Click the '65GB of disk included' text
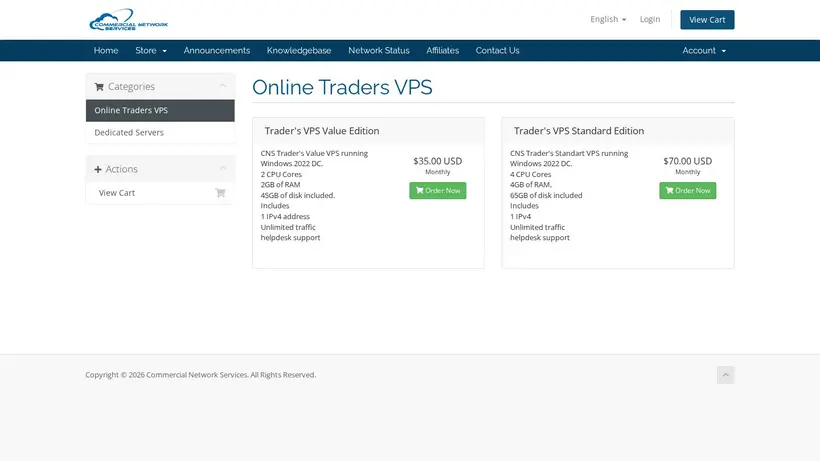The height and width of the screenshot is (461, 820). point(546,195)
